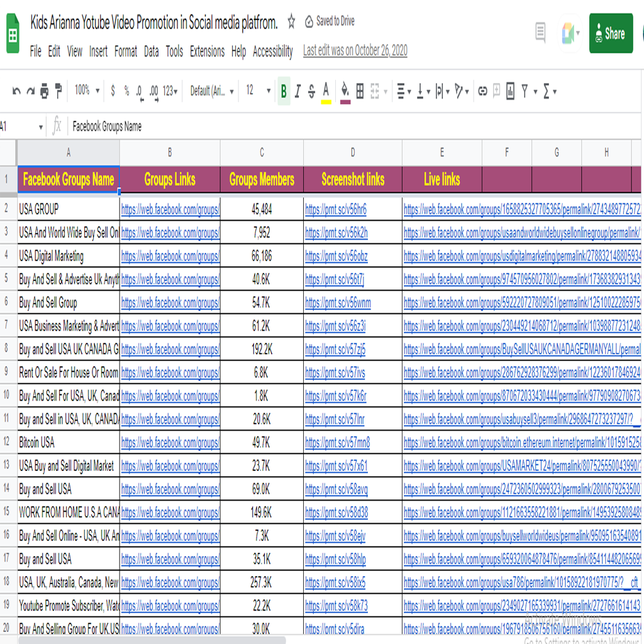This screenshot has height=644, width=644.
Task: Select column E header
Action: [x=442, y=152]
